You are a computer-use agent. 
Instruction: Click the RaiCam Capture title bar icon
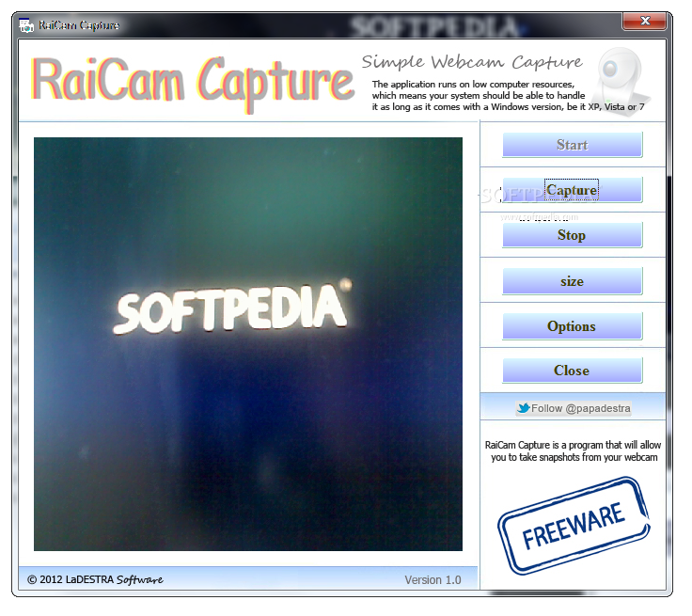pyautogui.click(x=26, y=25)
